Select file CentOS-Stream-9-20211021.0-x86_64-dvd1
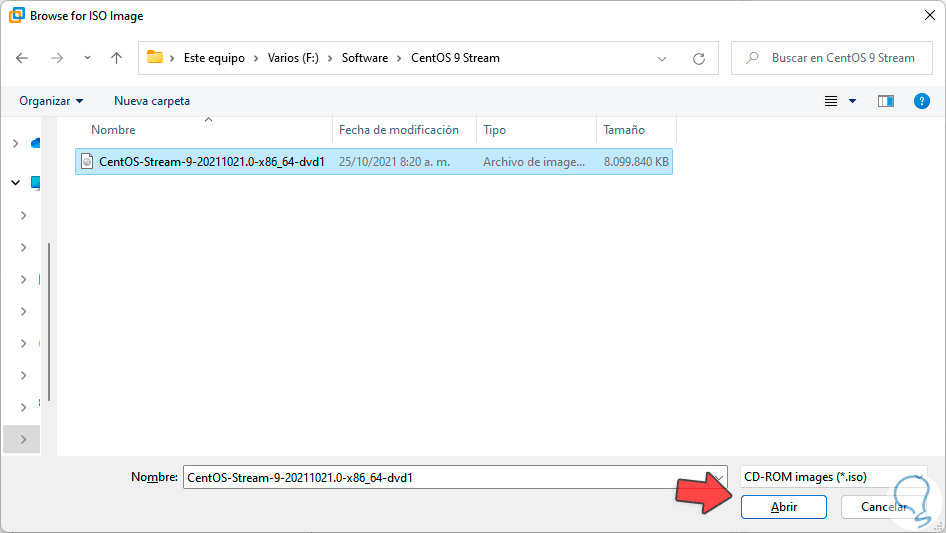The image size is (946, 533). click(373, 162)
